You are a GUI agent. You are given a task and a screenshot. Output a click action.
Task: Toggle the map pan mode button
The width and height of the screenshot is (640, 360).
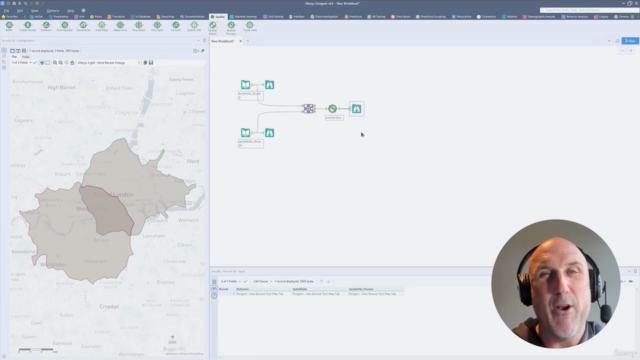pyautogui.click(x=42, y=63)
